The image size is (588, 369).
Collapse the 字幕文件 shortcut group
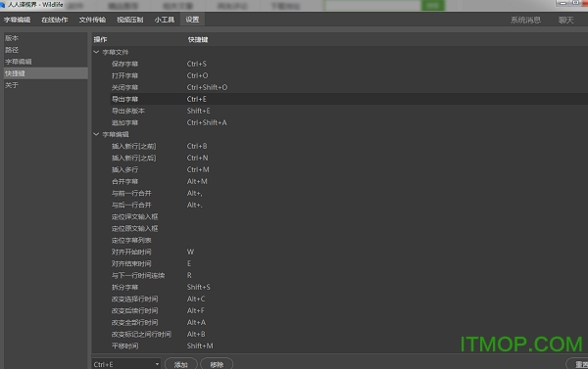pyautogui.click(x=96, y=52)
